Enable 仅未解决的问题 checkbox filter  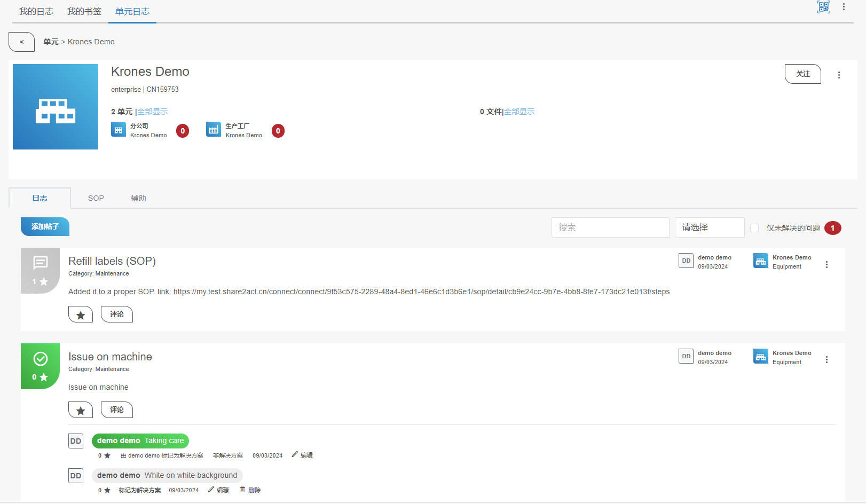pos(754,228)
